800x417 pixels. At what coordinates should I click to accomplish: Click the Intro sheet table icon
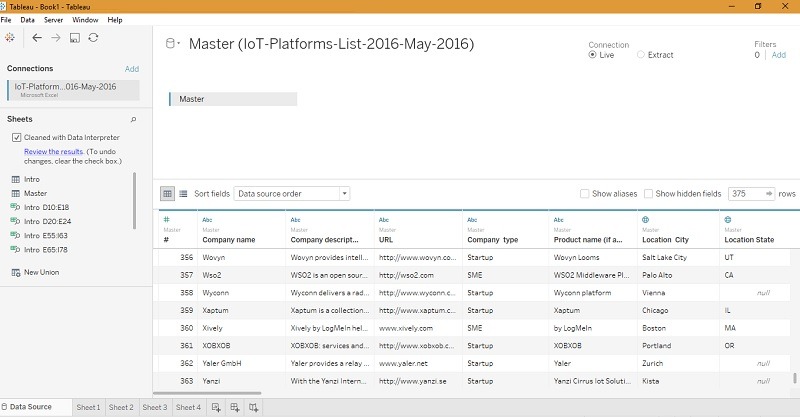(16, 180)
